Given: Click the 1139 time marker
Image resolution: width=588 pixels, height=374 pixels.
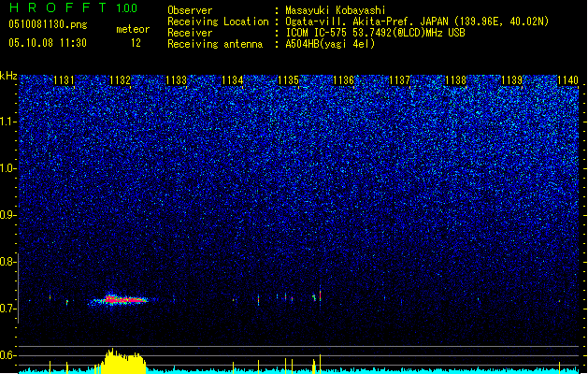Looking at the screenshot, I should tap(512, 80).
